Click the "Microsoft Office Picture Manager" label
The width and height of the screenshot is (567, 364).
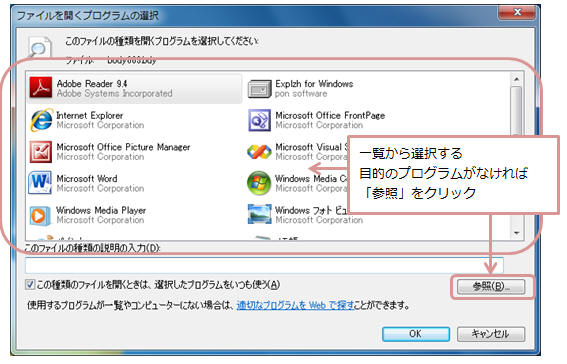[123, 147]
